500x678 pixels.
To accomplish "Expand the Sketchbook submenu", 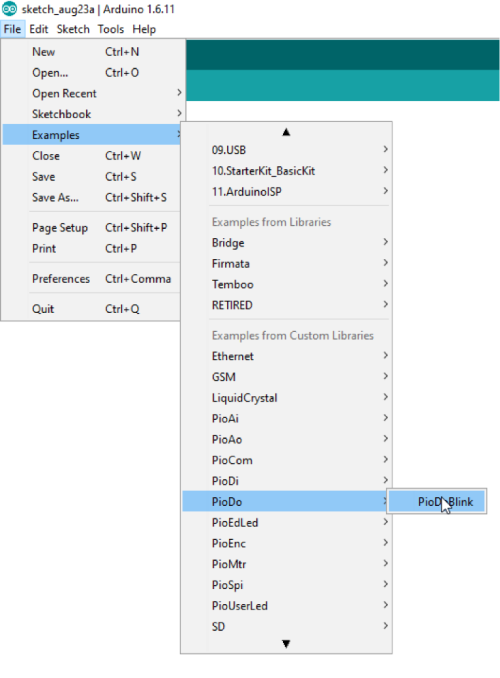I will click(x=92, y=114).
